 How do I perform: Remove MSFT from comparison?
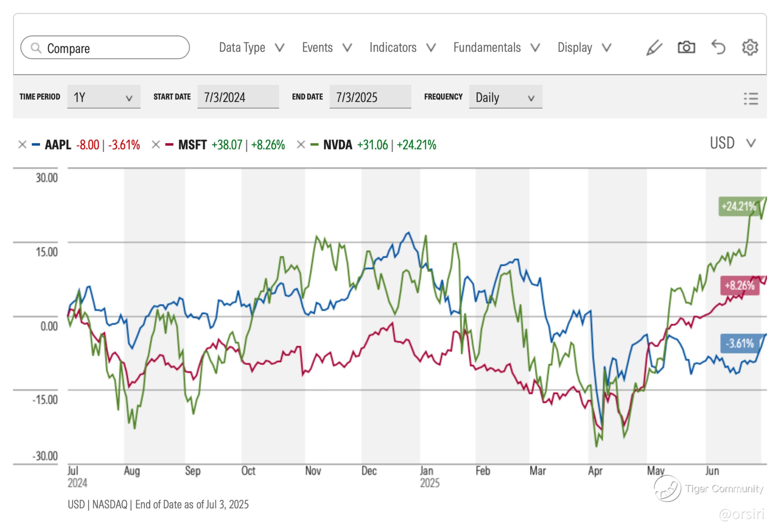tap(156, 145)
